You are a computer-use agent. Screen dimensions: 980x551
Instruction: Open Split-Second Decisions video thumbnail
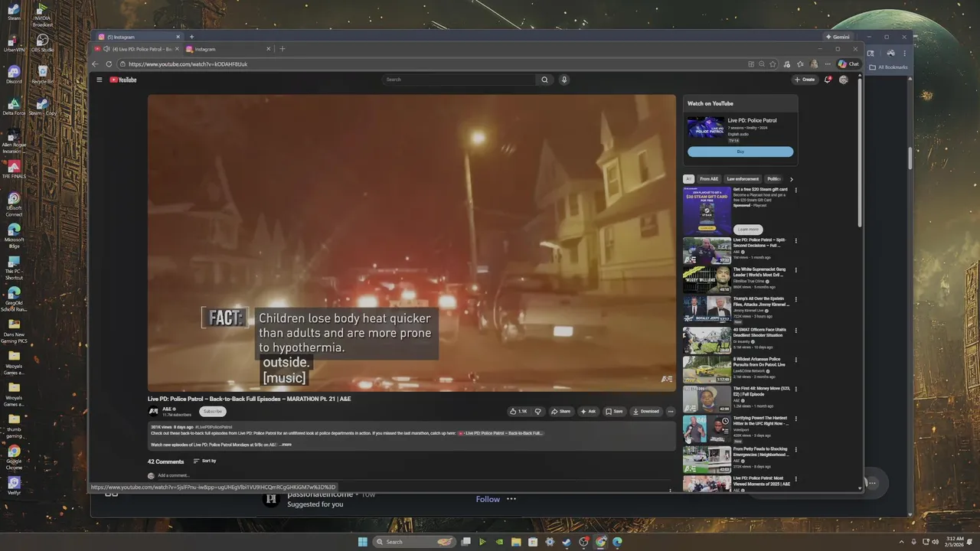tap(707, 250)
